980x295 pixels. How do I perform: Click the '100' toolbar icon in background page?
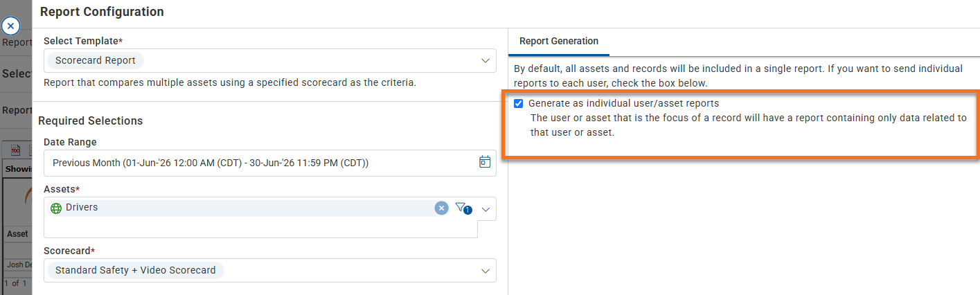[x=15, y=150]
